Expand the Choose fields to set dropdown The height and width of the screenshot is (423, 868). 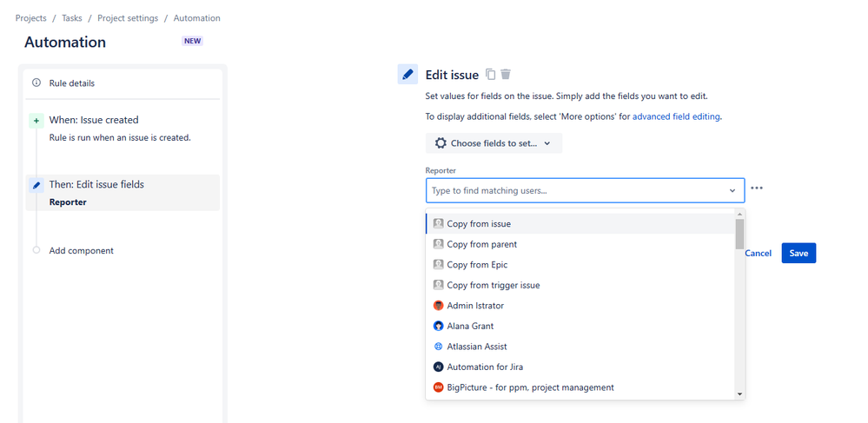pos(494,143)
